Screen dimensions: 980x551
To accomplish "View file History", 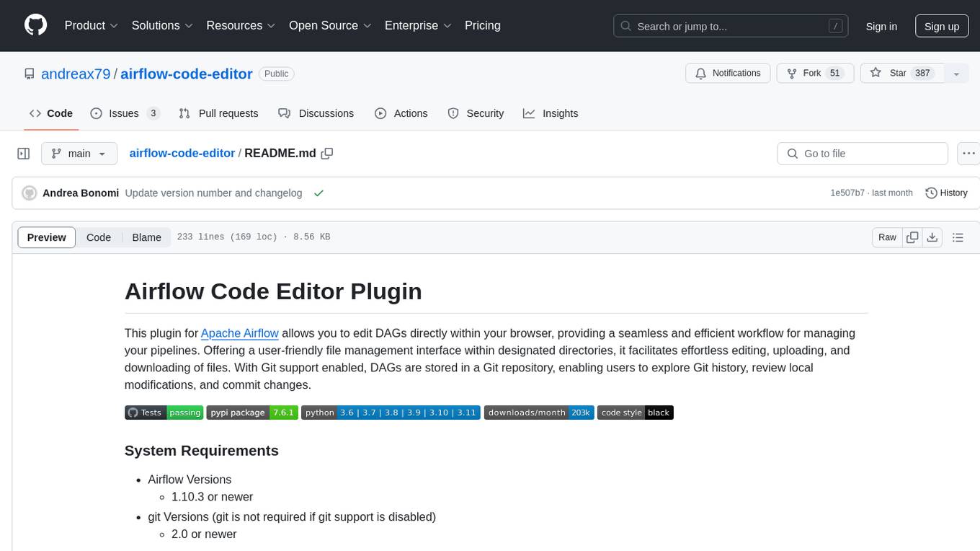I will [x=946, y=193].
